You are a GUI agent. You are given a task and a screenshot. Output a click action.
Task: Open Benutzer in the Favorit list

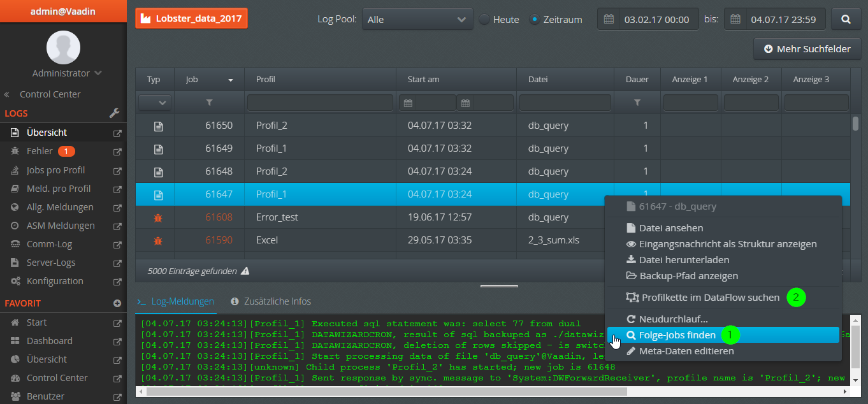(45, 396)
